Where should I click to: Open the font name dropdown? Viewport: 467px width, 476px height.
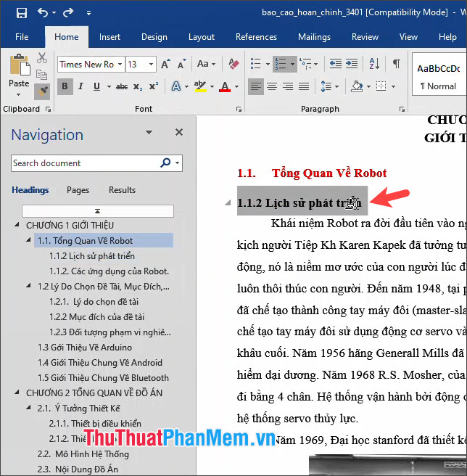point(120,64)
